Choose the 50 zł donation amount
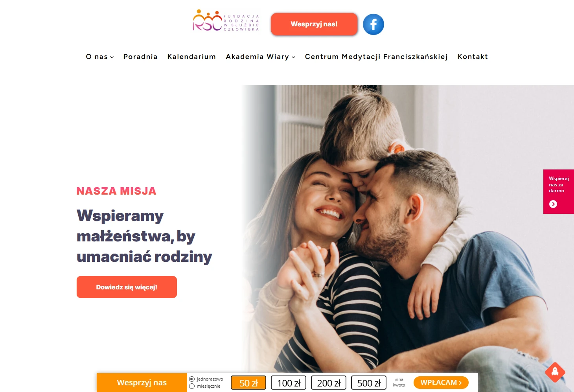This screenshot has width=574, height=392. point(248,383)
